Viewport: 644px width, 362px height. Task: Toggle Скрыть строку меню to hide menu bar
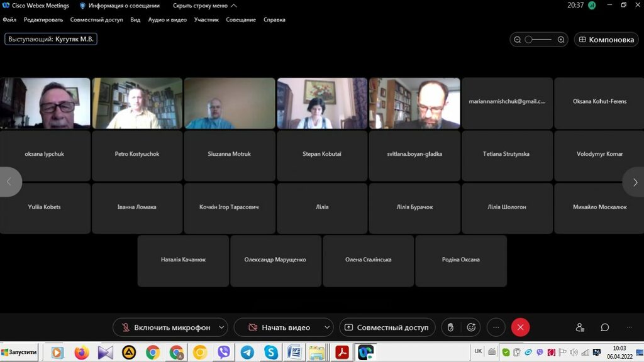204,6
